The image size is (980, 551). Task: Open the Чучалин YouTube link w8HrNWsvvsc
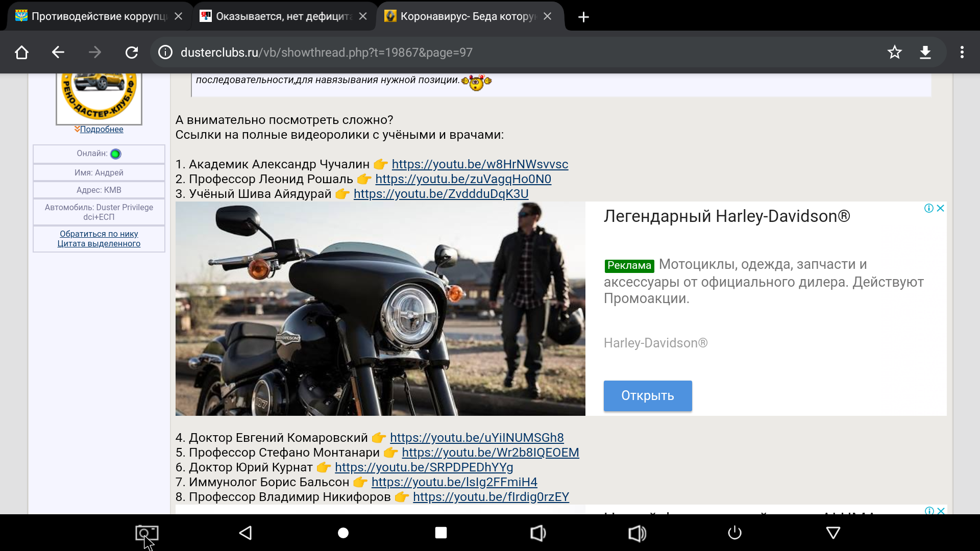[x=480, y=164]
